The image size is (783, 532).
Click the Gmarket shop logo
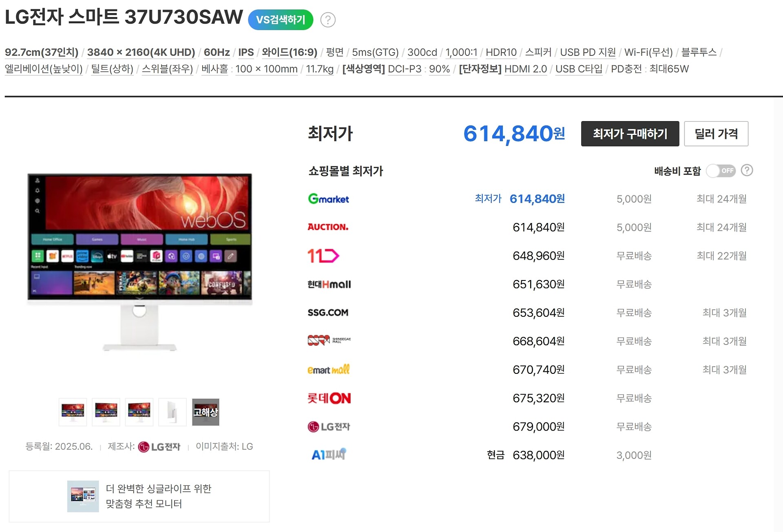tap(328, 199)
